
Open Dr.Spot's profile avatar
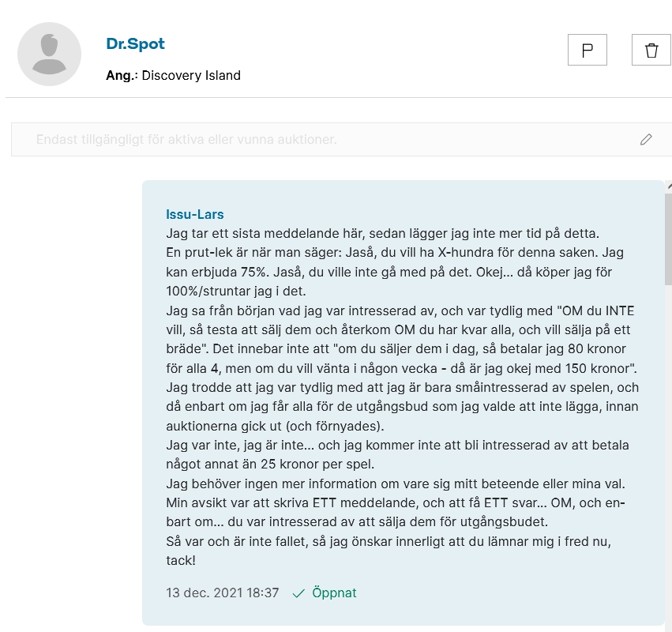[x=49, y=54]
